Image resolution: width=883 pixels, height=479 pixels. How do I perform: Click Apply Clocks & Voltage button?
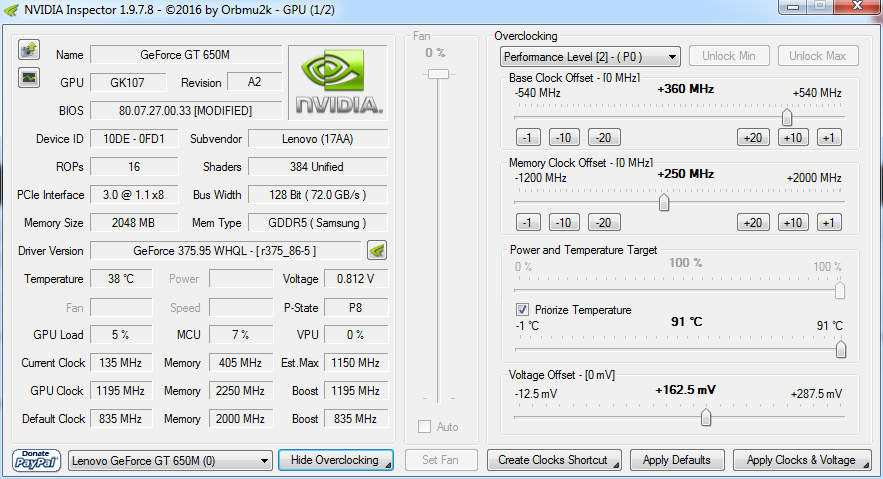click(802, 460)
